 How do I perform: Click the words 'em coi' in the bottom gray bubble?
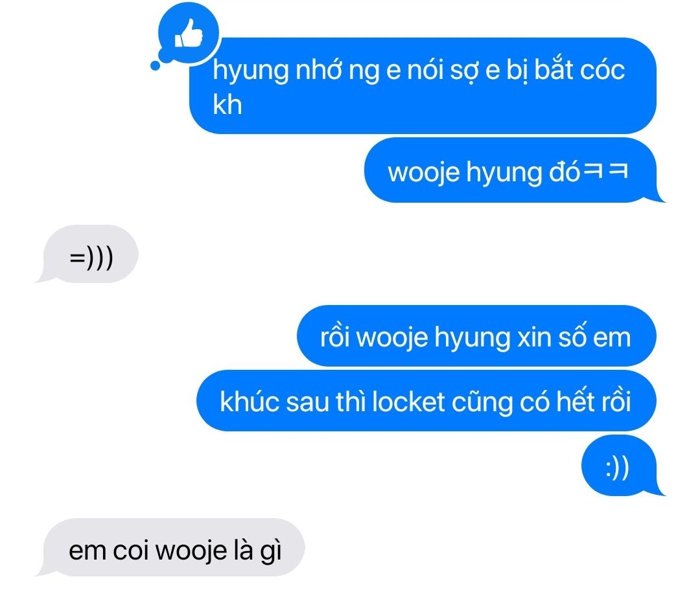click(x=108, y=550)
